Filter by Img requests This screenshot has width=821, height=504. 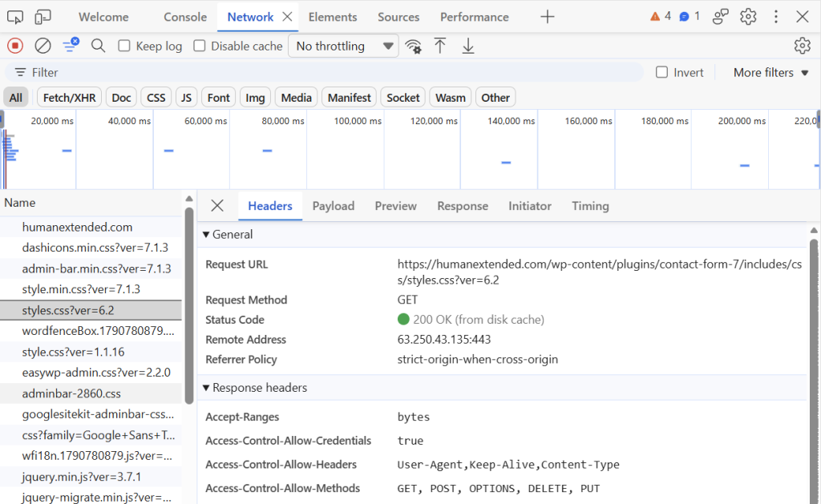[255, 98]
